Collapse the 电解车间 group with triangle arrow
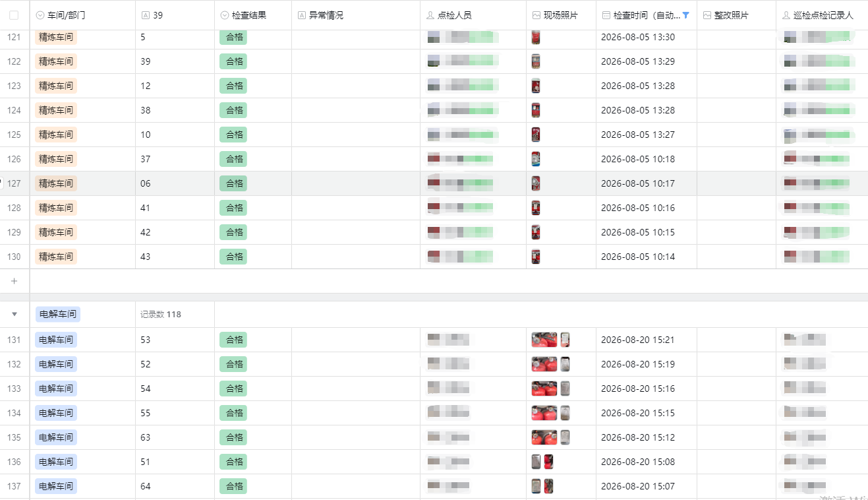 (14, 314)
